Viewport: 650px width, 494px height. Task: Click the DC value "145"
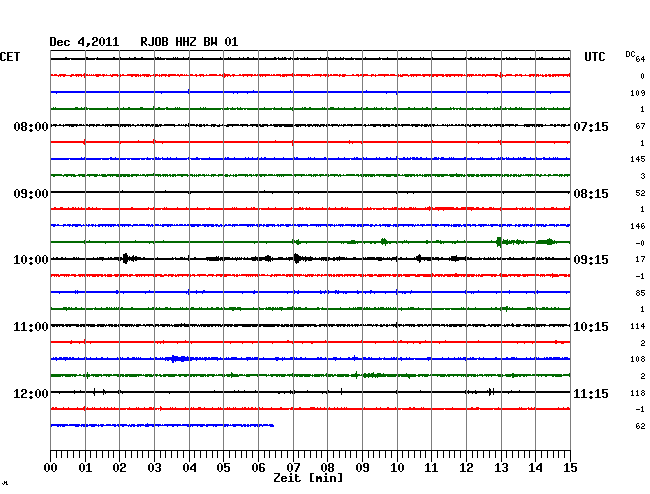[638, 159]
